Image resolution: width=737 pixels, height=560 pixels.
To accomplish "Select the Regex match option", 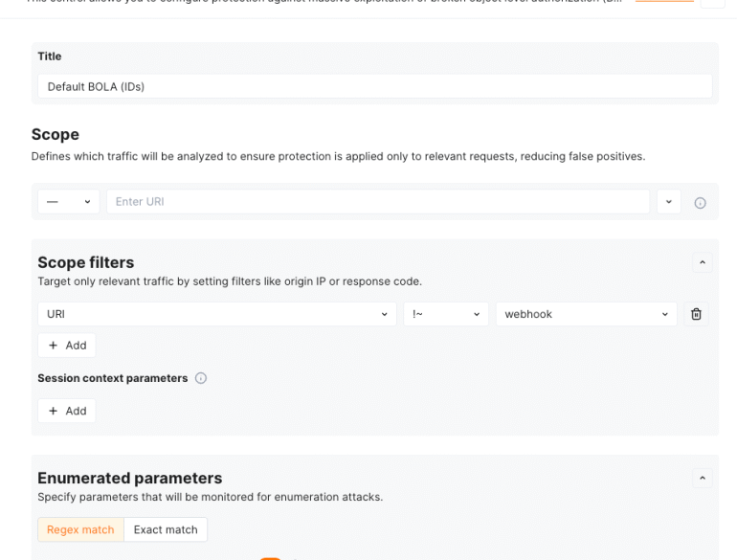I will (80, 529).
